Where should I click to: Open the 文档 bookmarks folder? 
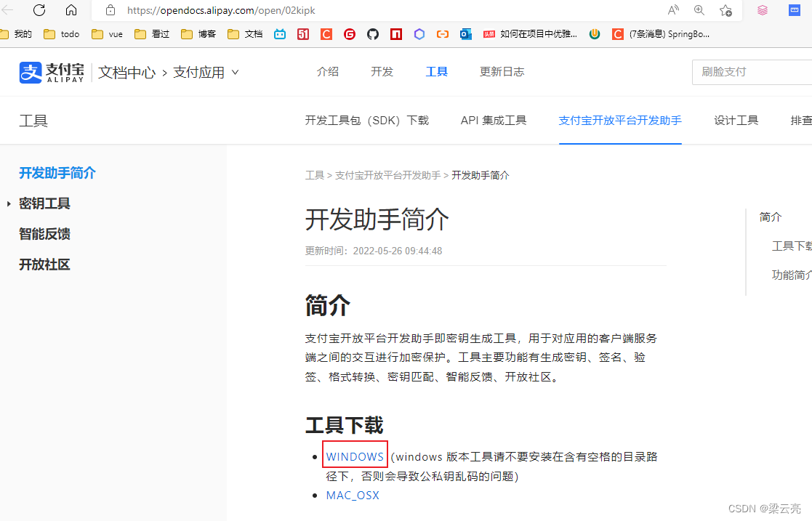coord(246,34)
